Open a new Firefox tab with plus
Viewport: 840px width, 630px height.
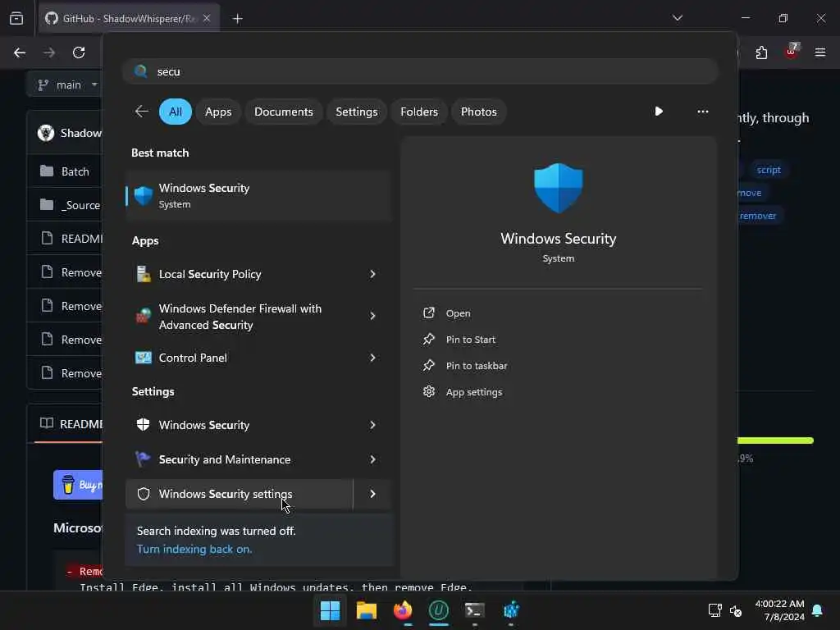coord(237,19)
